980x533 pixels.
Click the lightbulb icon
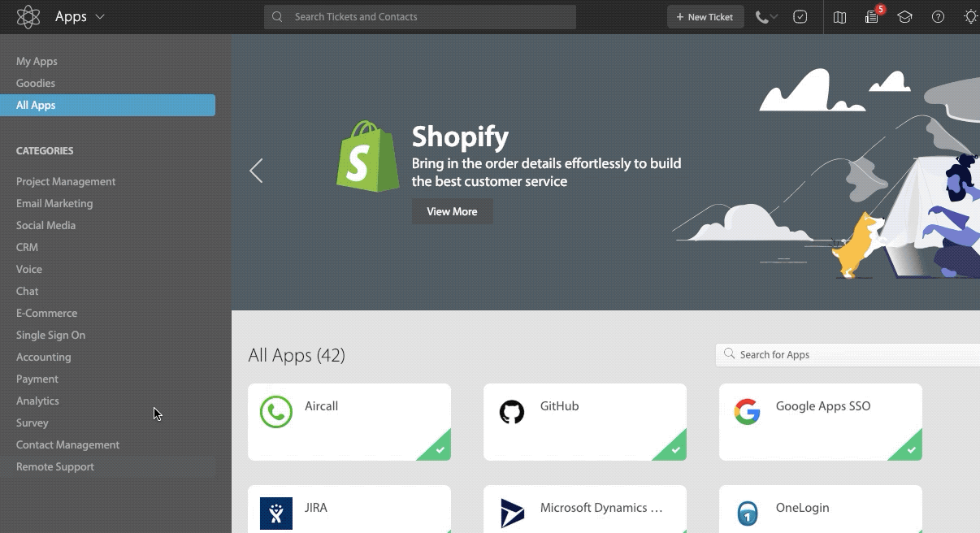click(971, 17)
